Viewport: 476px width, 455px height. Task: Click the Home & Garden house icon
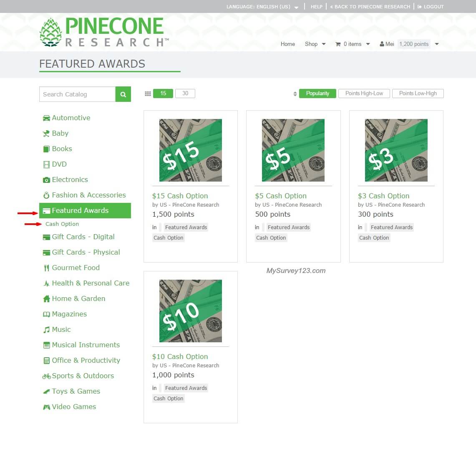pos(46,299)
